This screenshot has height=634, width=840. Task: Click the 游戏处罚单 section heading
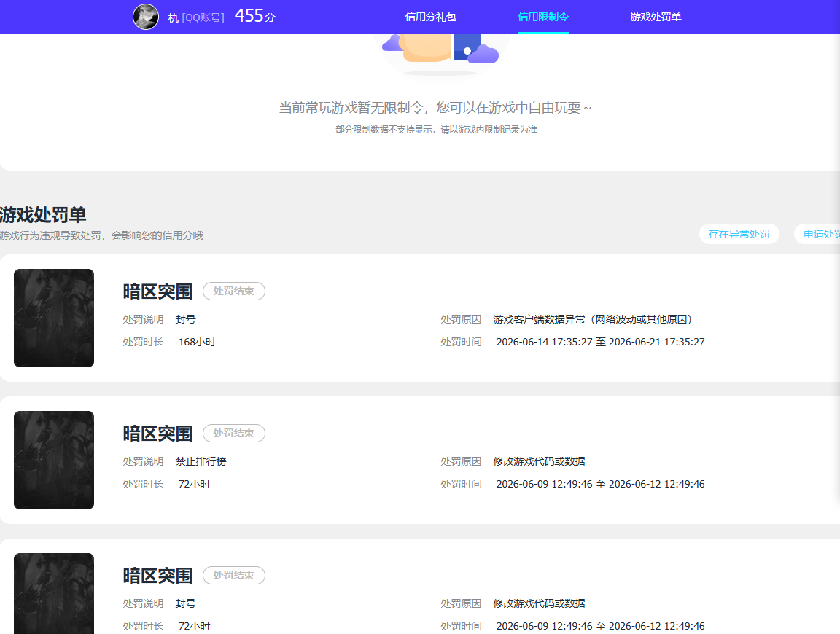[43, 215]
